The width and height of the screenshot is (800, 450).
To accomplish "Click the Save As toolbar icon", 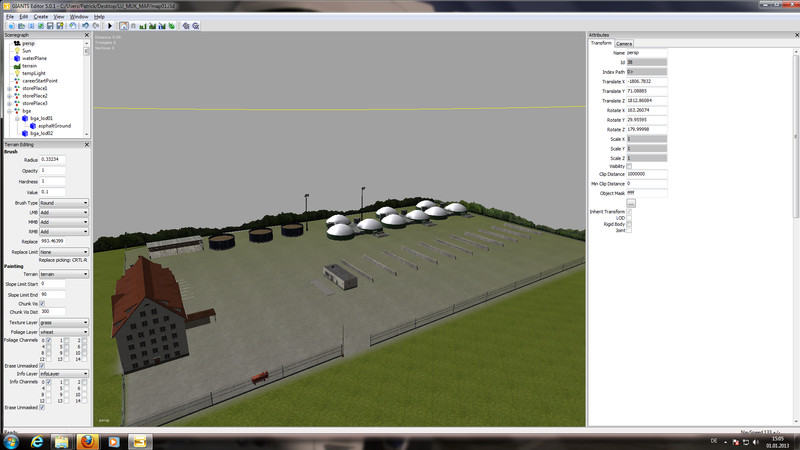I will click(x=60, y=26).
